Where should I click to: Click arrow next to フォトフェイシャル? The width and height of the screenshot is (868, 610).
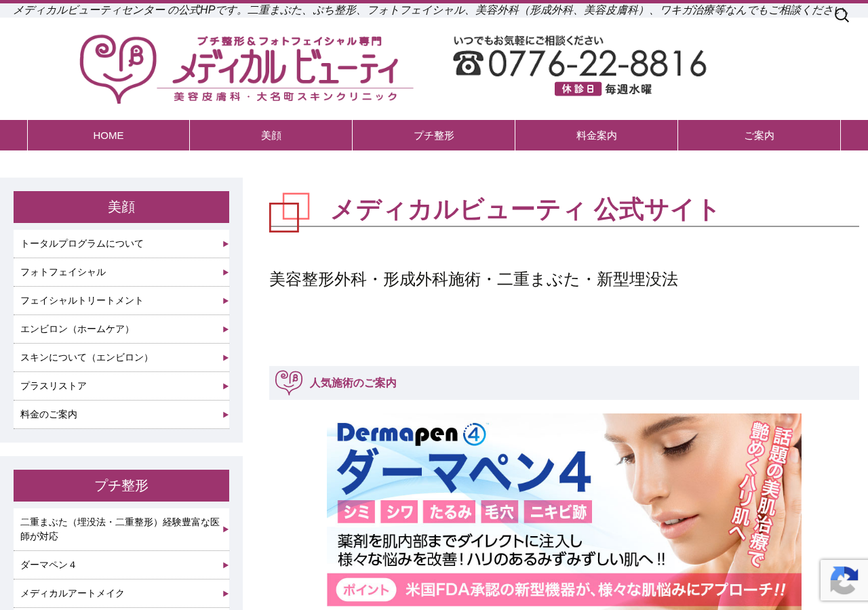(226, 272)
